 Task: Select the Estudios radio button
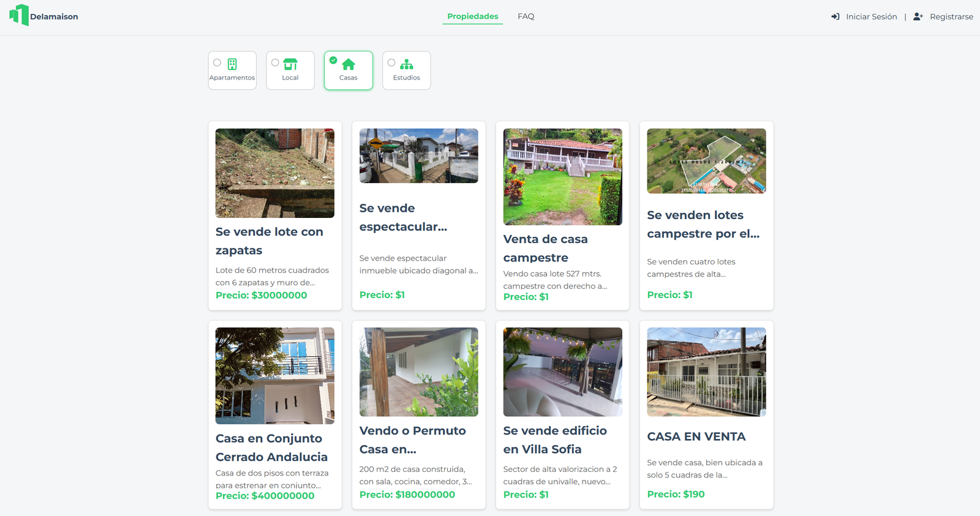[x=391, y=62]
